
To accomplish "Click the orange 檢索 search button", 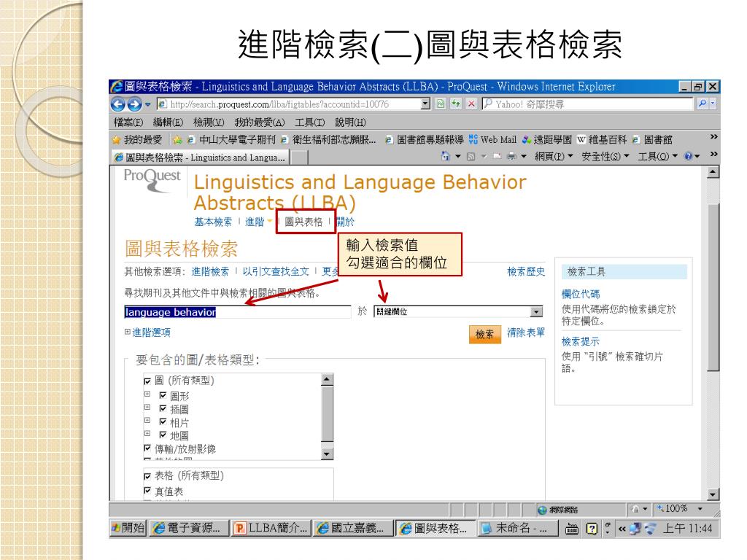I will click(x=485, y=334).
